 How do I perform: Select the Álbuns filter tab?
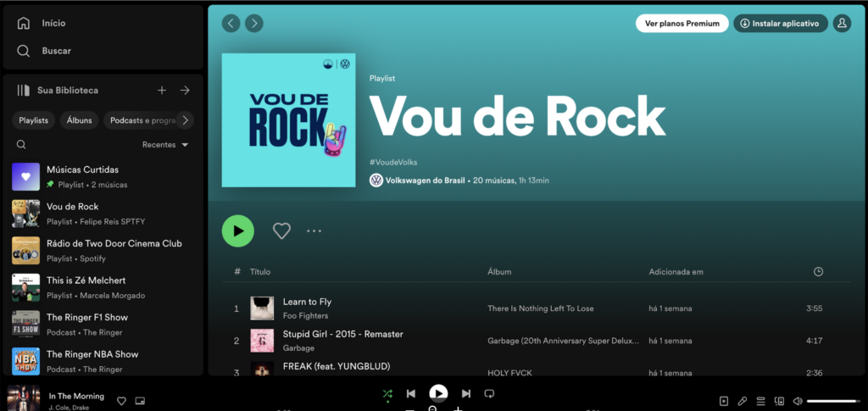(80, 120)
